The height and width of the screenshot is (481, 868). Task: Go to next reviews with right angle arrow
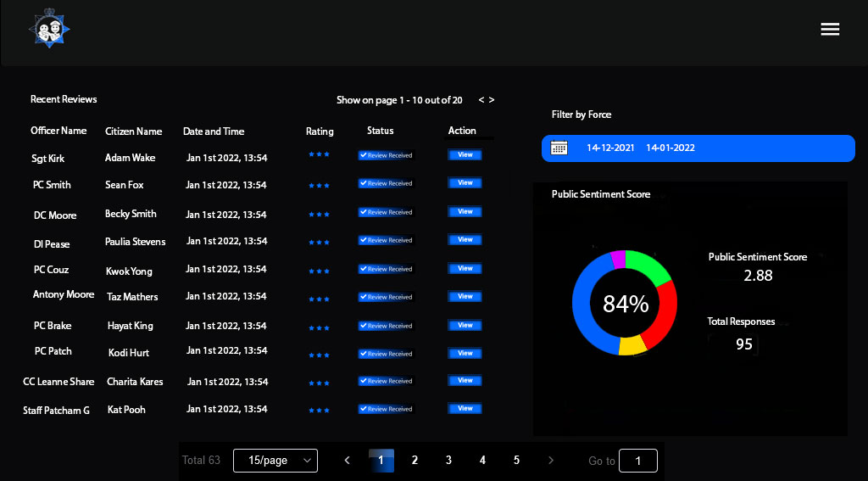click(492, 100)
